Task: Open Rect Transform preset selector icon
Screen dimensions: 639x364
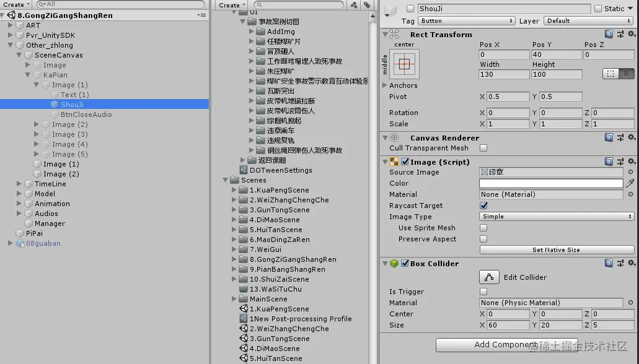Action: coord(620,35)
